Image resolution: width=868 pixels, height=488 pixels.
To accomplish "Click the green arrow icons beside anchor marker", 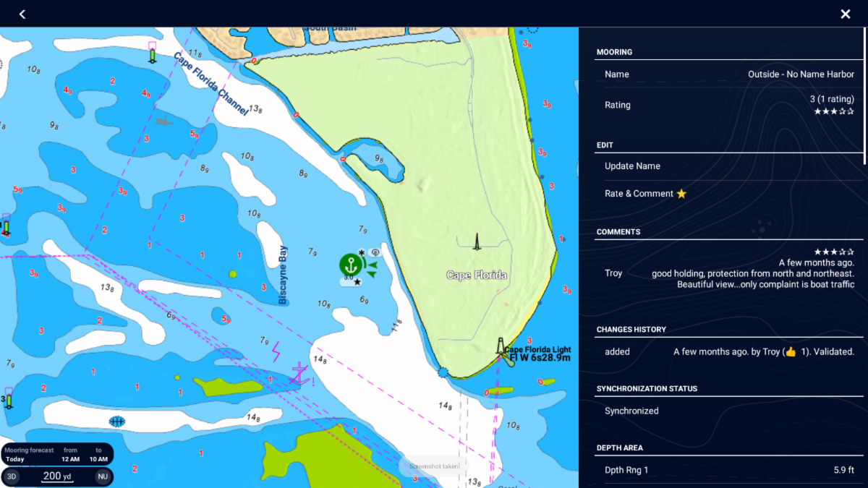I will click(x=372, y=270).
